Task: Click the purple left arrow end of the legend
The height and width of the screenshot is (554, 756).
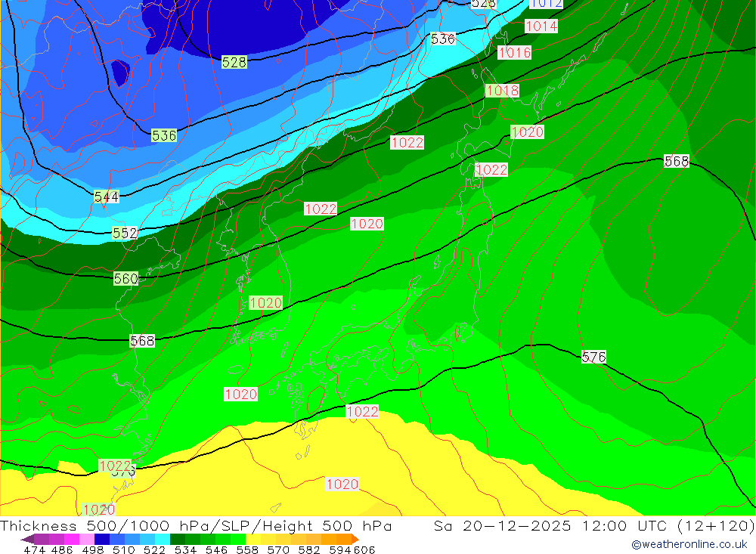Action: point(27,539)
